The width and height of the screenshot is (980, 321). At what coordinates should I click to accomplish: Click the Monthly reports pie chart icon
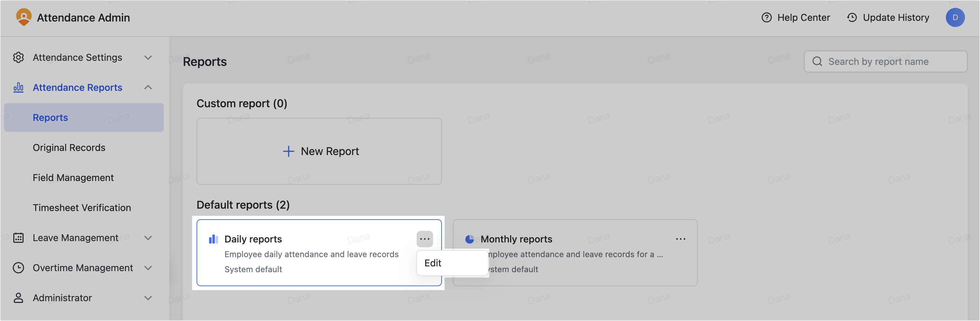[x=470, y=239]
